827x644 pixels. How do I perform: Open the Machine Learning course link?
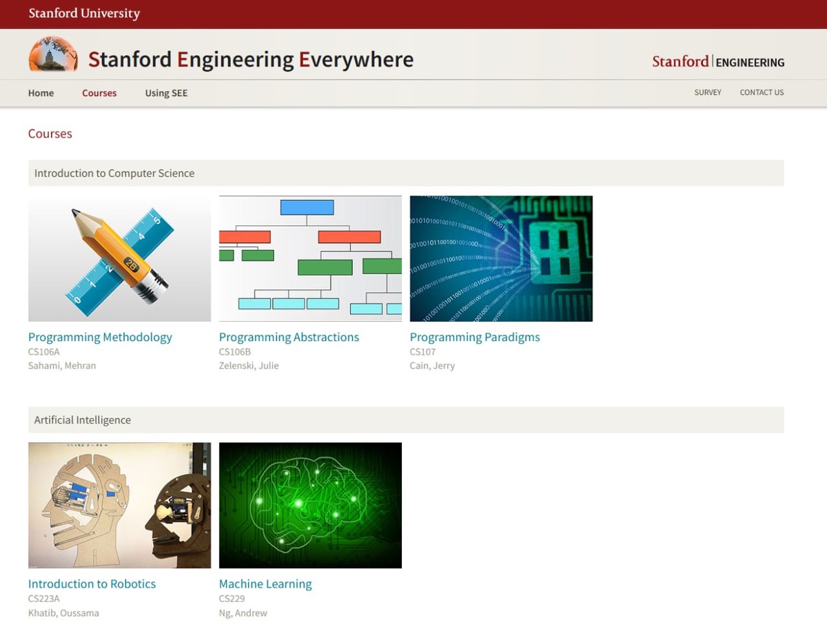(265, 583)
